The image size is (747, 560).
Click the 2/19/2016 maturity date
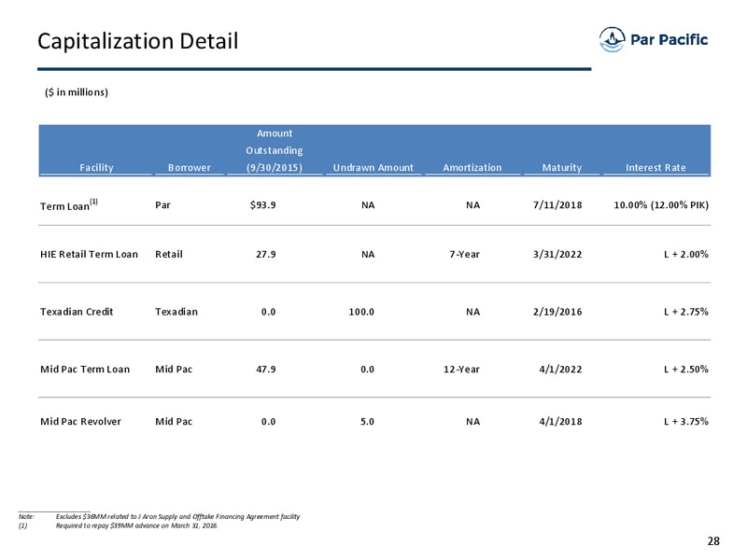click(557, 312)
